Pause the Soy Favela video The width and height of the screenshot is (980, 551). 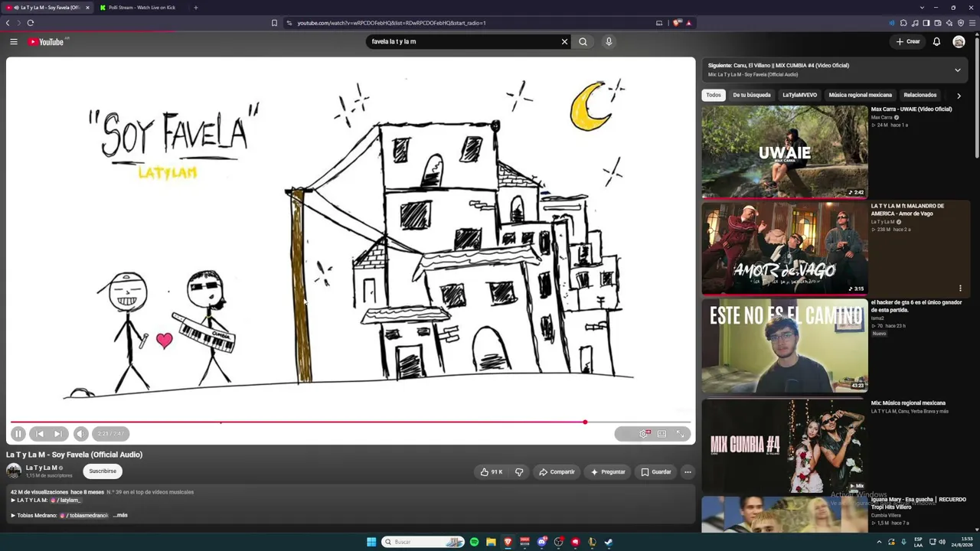(18, 434)
